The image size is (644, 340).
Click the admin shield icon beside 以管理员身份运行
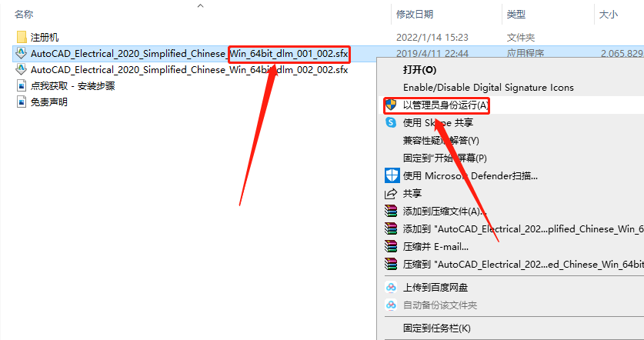point(391,105)
